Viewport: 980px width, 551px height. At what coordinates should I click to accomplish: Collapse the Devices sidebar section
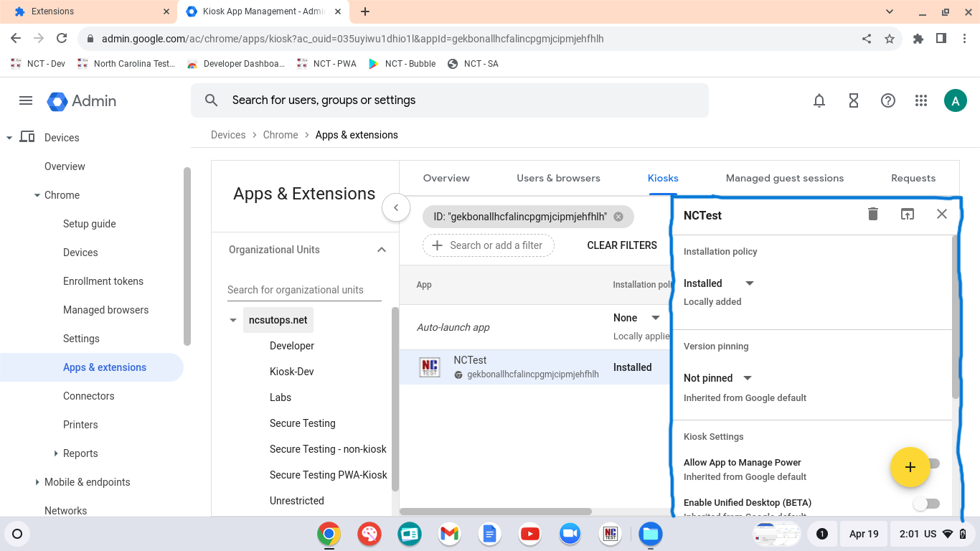(x=9, y=138)
